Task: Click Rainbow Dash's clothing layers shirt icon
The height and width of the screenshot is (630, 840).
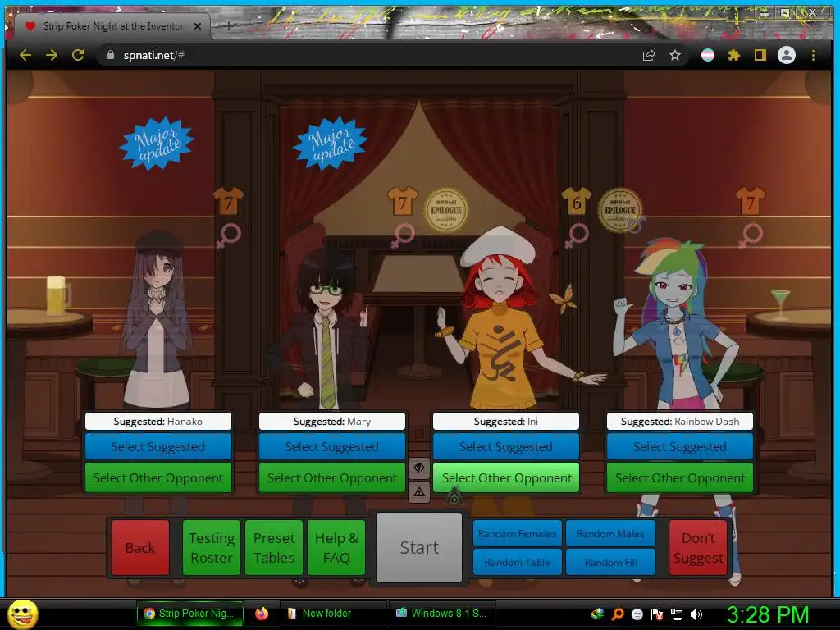Action: click(750, 202)
